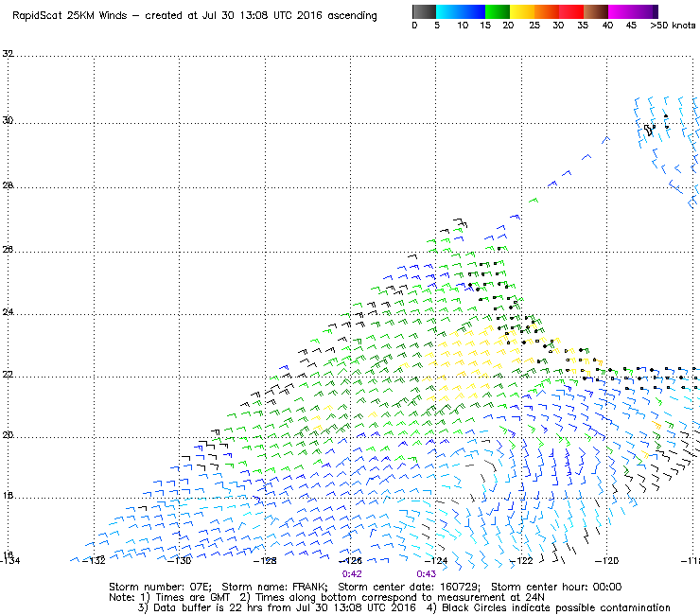Choose the orange 25–30 knots legend swatch
Screen dimensions: 700x615
point(547,11)
